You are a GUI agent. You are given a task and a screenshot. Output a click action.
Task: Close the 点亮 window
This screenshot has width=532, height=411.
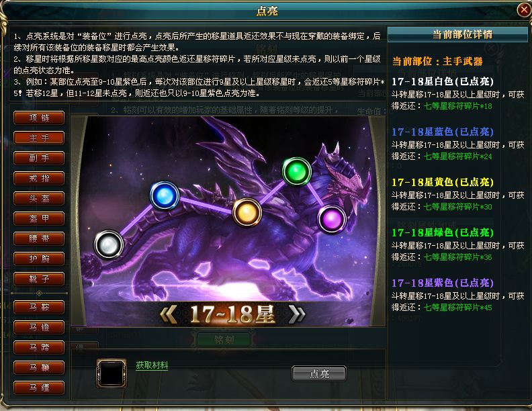524,10
